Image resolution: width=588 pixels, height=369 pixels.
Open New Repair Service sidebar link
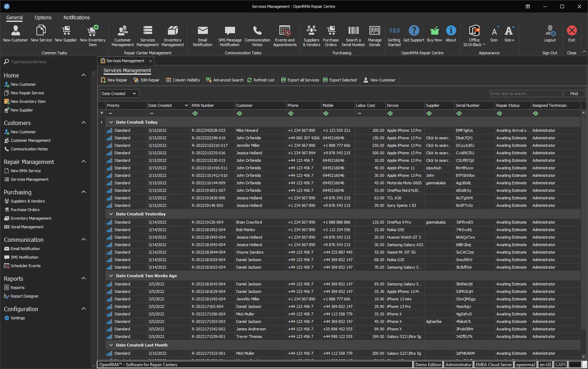[x=24, y=93]
